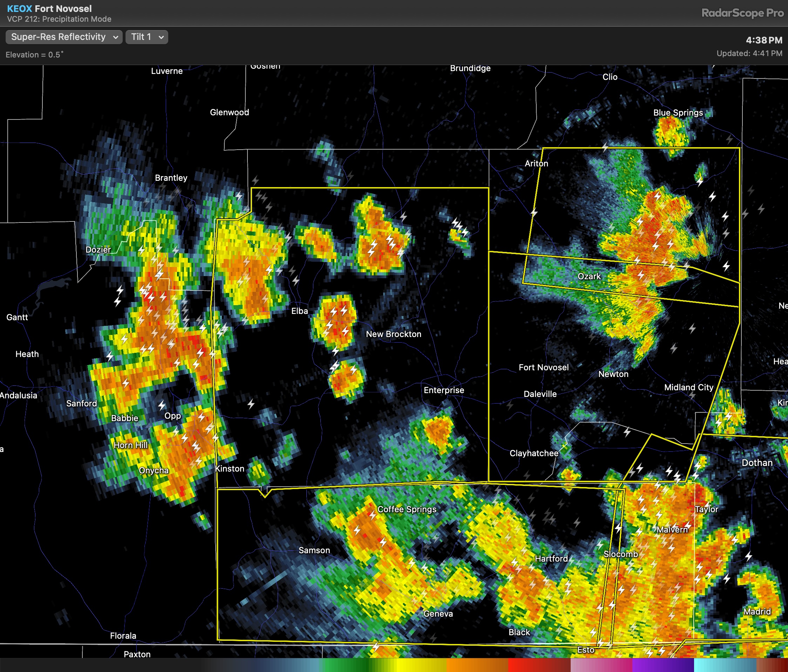Click the Ariton city label
The height and width of the screenshot is (672, 788).
click(x=536, y=163)
